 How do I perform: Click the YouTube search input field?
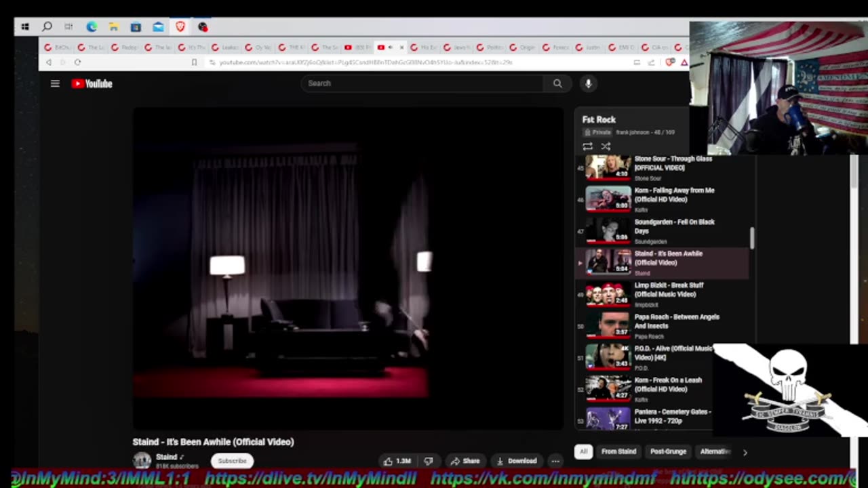[422, 83]
